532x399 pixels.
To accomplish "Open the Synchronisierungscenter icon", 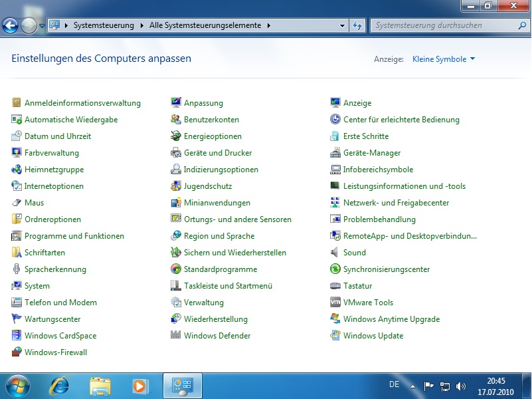I will click(336, 269).
